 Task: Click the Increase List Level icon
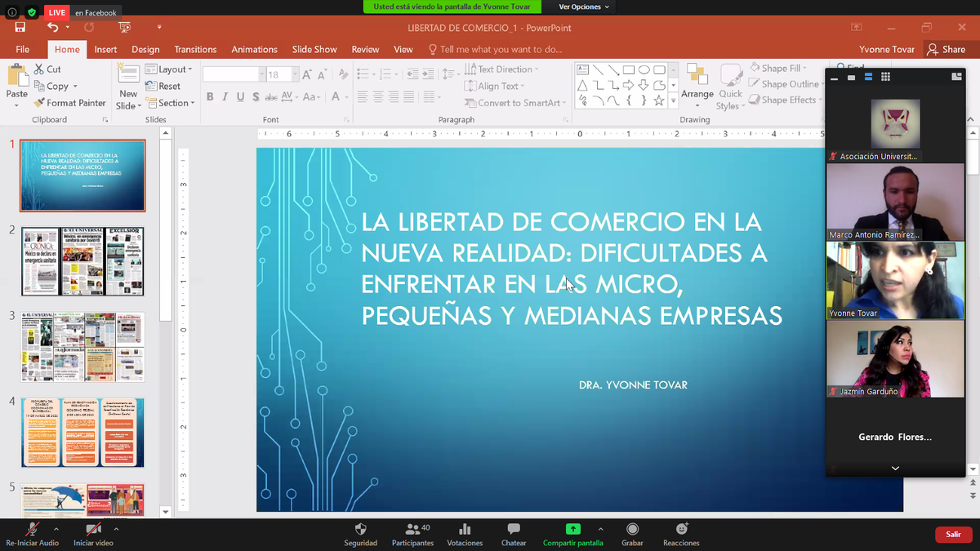click(x=427, y=74)
